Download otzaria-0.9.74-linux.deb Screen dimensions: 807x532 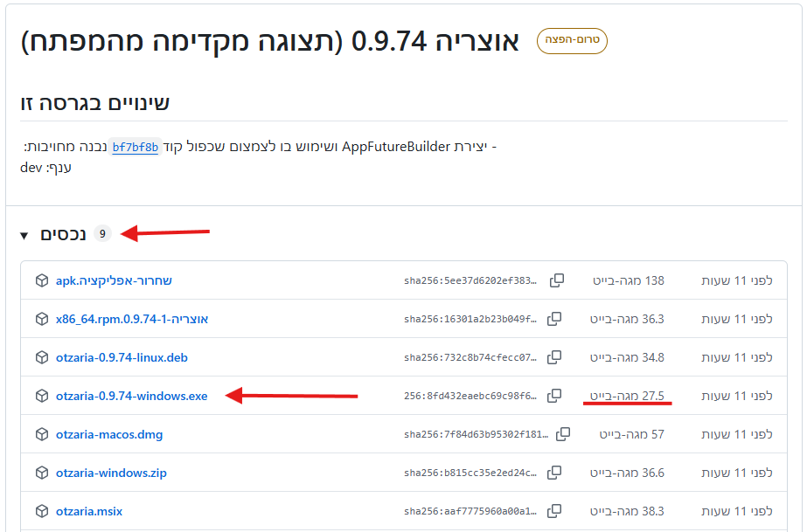click(x=122, y=357)
